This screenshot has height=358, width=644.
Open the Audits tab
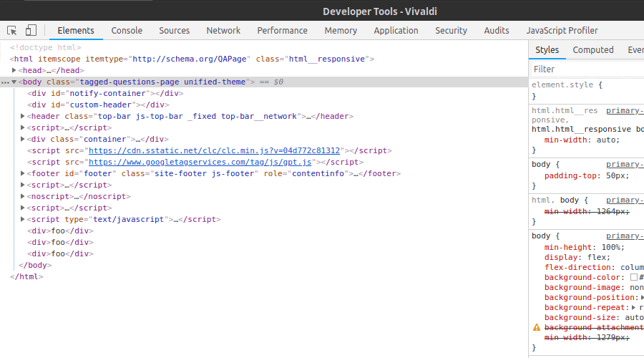(497, 30)
